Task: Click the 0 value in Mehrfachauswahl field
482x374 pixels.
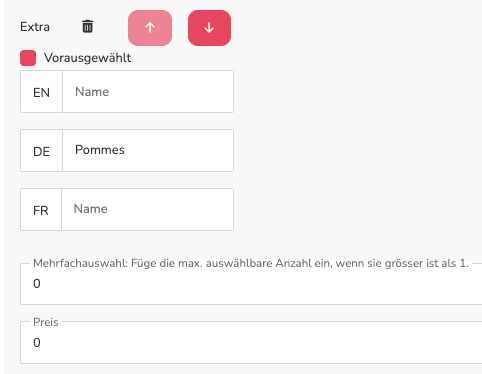Action: coord(37,284)
